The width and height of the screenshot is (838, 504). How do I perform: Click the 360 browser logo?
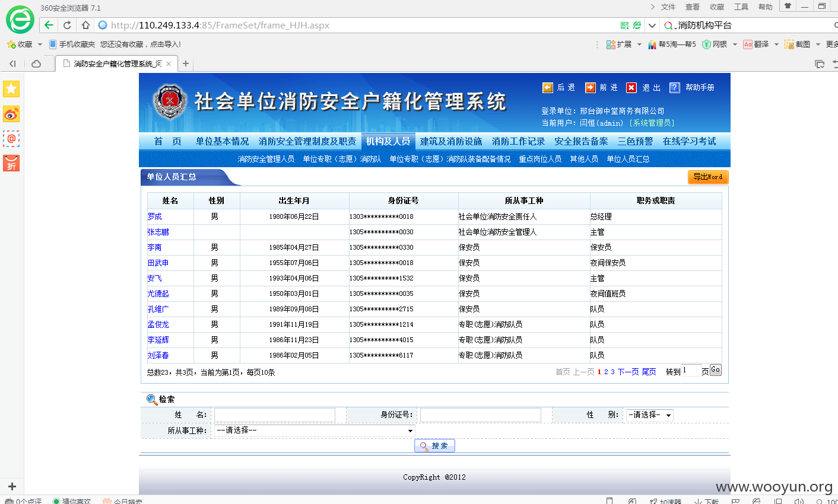pos(20,20)
